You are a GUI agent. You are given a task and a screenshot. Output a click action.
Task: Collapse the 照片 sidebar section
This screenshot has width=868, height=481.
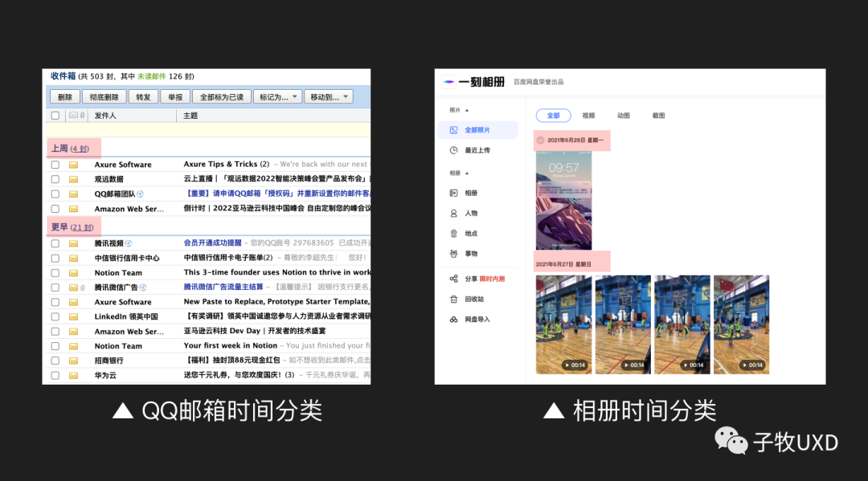pos(467,110)
